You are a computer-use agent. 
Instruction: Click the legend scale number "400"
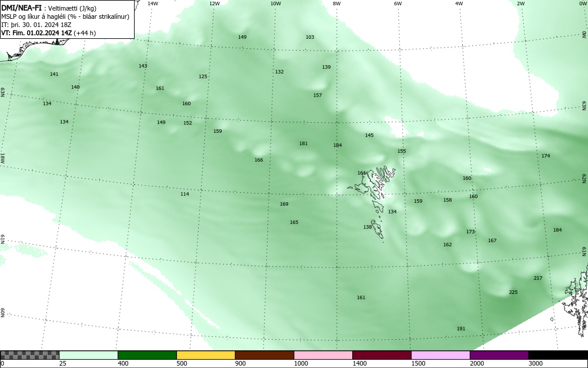[x=123, y=363]
